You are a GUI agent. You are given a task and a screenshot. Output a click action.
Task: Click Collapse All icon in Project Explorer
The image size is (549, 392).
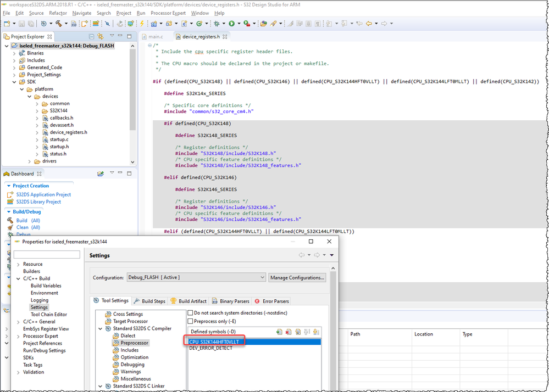tap(91, 37)
